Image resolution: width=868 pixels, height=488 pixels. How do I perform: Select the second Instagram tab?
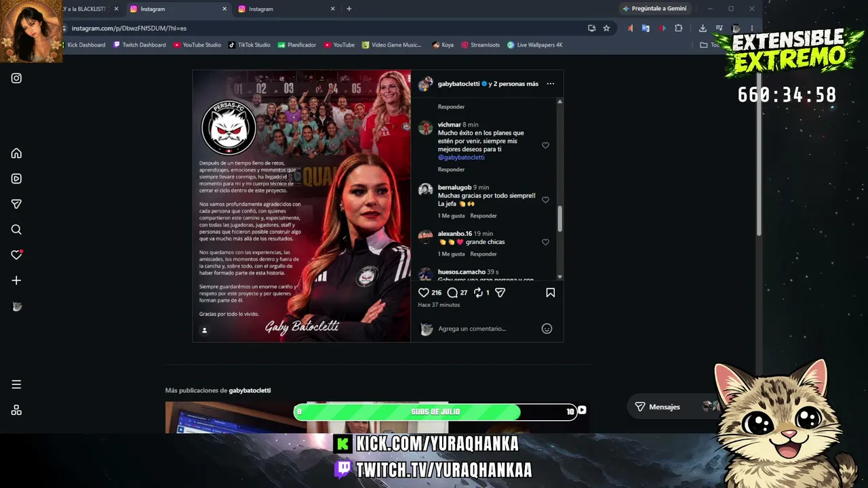pyautogui.click(x=178, y=9)
